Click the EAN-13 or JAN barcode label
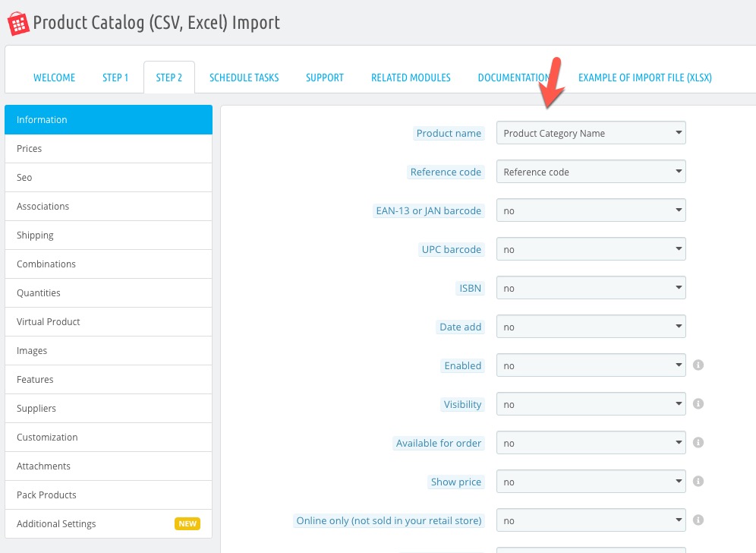This screenshot has width=756, height=553. pos(429,211)
